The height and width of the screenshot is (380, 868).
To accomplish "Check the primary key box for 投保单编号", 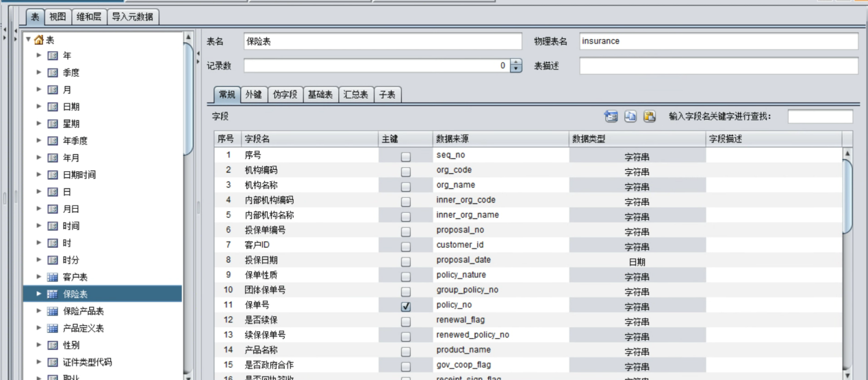I will point(406,231).
